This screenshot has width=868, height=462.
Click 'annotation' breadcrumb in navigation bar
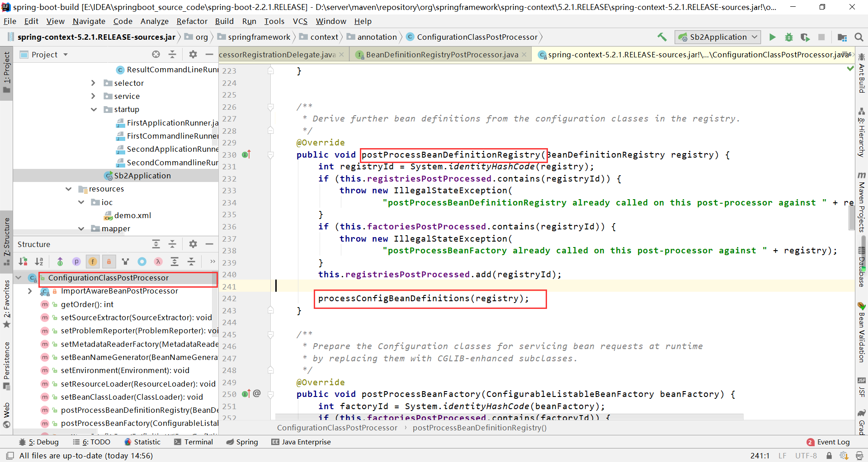377,37
